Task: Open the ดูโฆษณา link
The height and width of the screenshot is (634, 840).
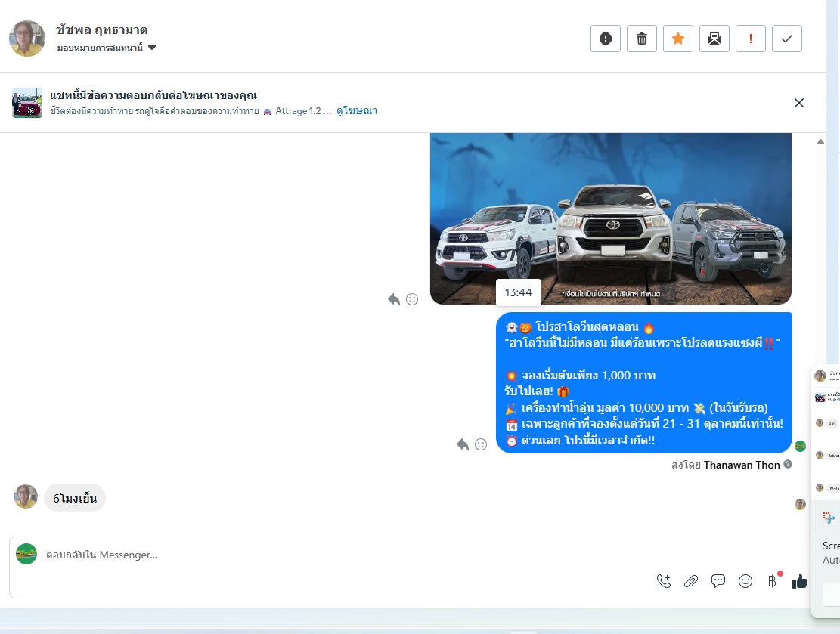Action: point(357,111)
